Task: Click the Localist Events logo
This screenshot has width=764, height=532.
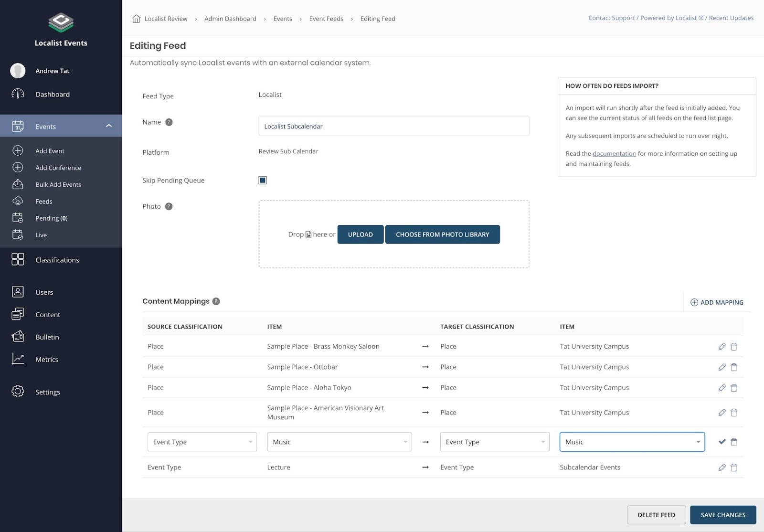Action: (61, 22)
